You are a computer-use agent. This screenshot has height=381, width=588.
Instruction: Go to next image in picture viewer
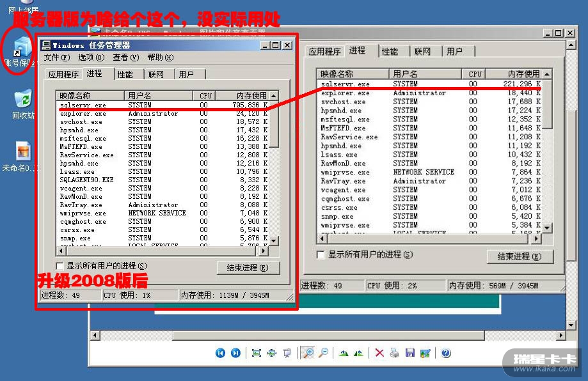coord(235,353)
